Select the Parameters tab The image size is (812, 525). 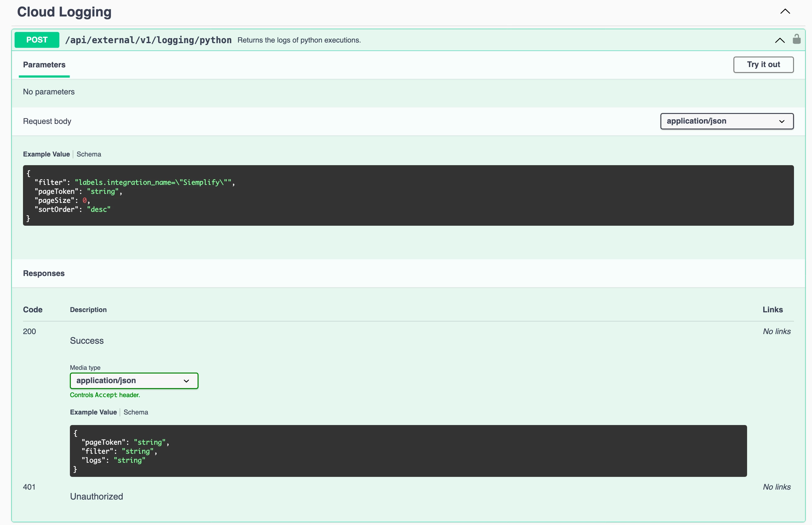[x=44, y=65]
